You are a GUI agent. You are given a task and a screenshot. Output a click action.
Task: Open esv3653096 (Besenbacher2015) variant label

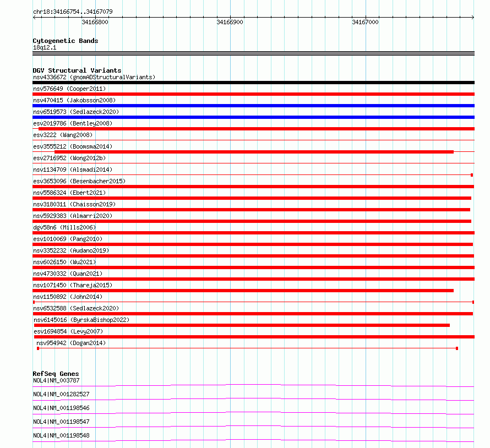coord(79,181)
